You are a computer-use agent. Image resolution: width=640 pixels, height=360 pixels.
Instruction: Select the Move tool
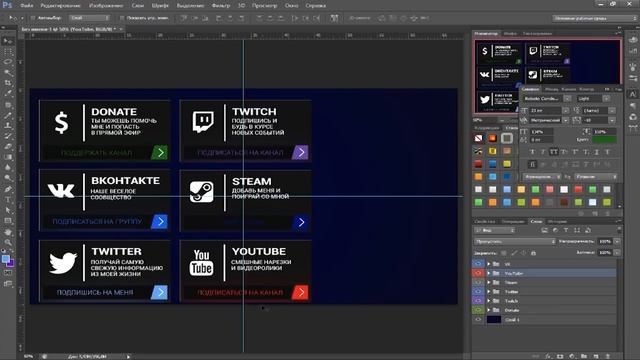(8, 41)
